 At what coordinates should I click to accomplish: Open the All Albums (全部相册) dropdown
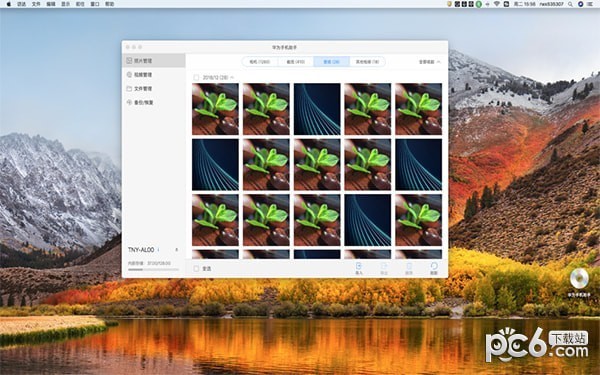pos(429,62)
